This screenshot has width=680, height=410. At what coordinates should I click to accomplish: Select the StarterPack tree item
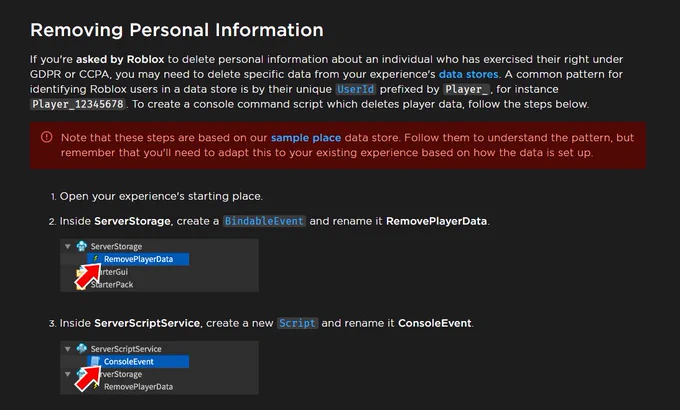click(112, 285)
